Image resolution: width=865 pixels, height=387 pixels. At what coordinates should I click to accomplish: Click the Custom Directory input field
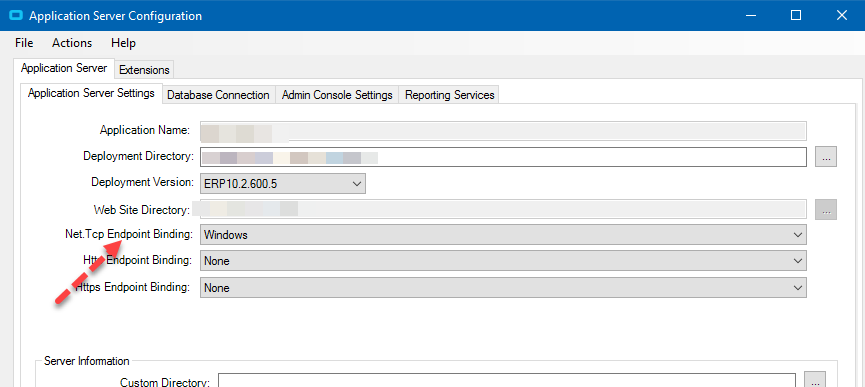click(x=507, y=381)
